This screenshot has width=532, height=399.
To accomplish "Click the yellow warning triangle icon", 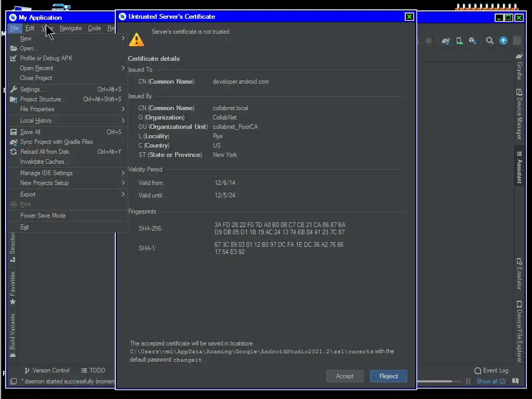I will [137, 39].
